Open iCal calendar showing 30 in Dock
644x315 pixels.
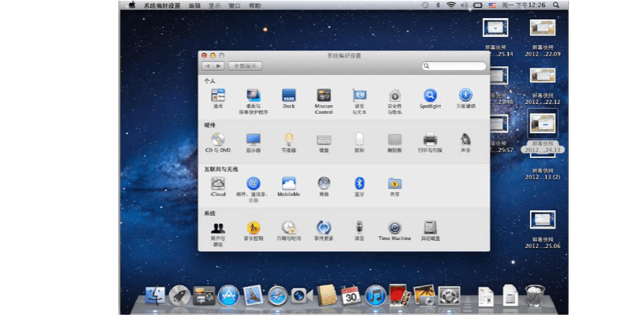pos(350,296)
